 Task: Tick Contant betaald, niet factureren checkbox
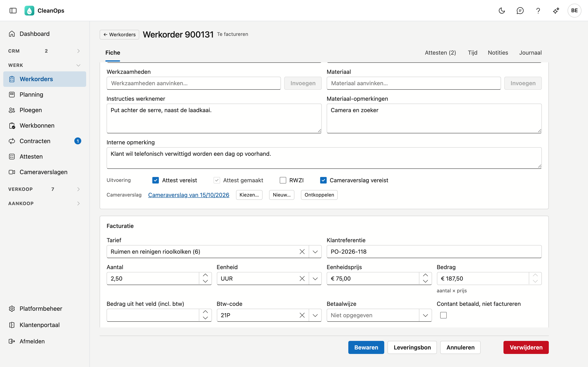[443, 315]
